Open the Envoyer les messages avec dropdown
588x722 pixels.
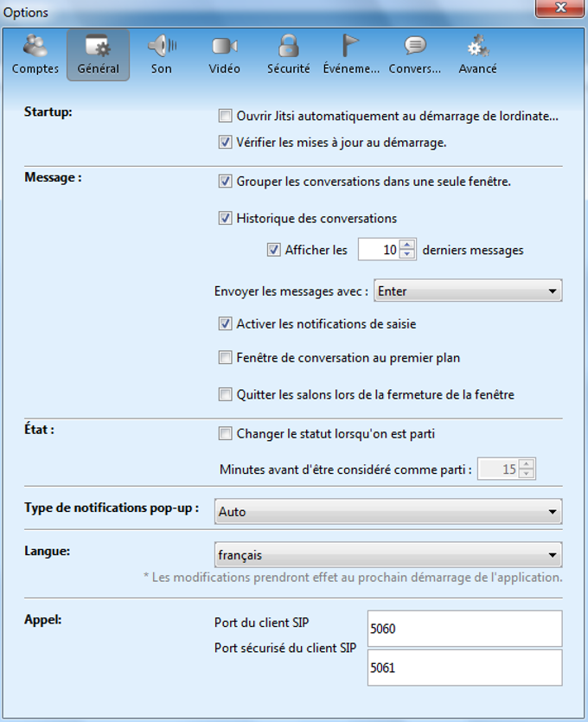pos(468,291)
